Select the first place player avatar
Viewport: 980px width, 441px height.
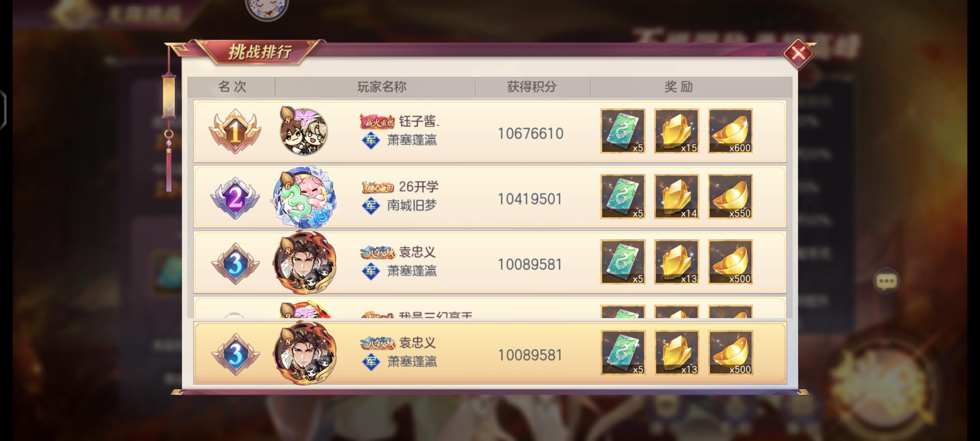coord(304,131)
